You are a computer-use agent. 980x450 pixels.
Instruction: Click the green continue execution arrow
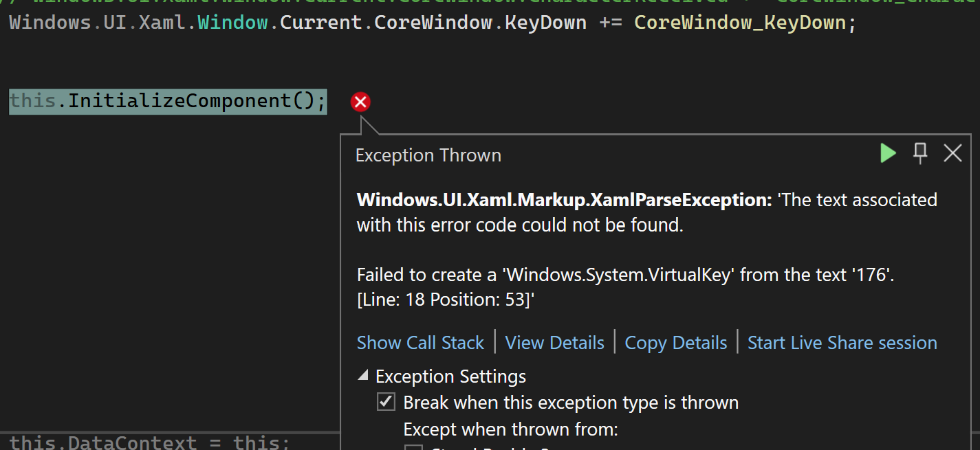(x=888, y=153)
